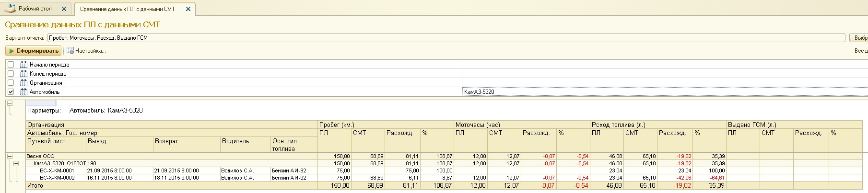
Task: Tick the Организация filter checkbox
Action: (x=11, y=83)
